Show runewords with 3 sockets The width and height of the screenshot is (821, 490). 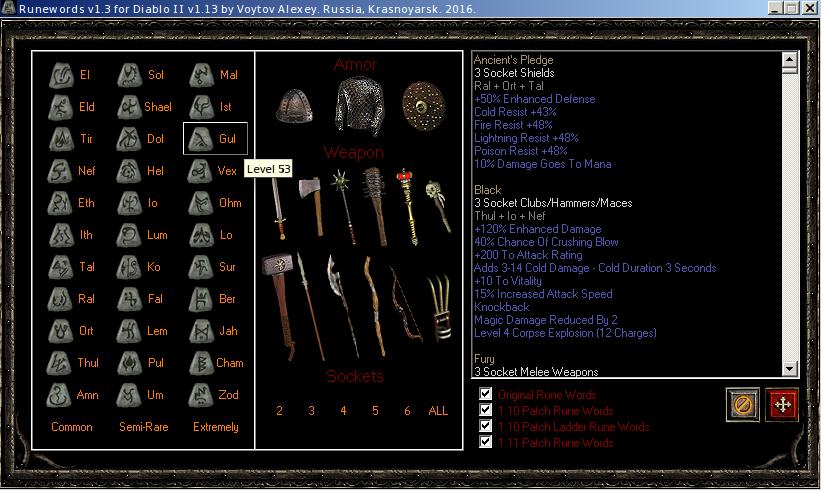(312, 411)
